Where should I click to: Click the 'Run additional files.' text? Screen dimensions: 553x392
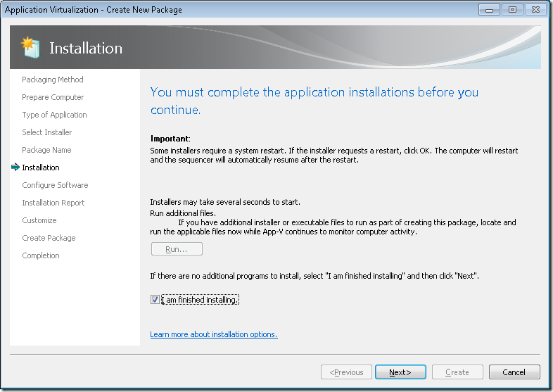click(183, 213)
